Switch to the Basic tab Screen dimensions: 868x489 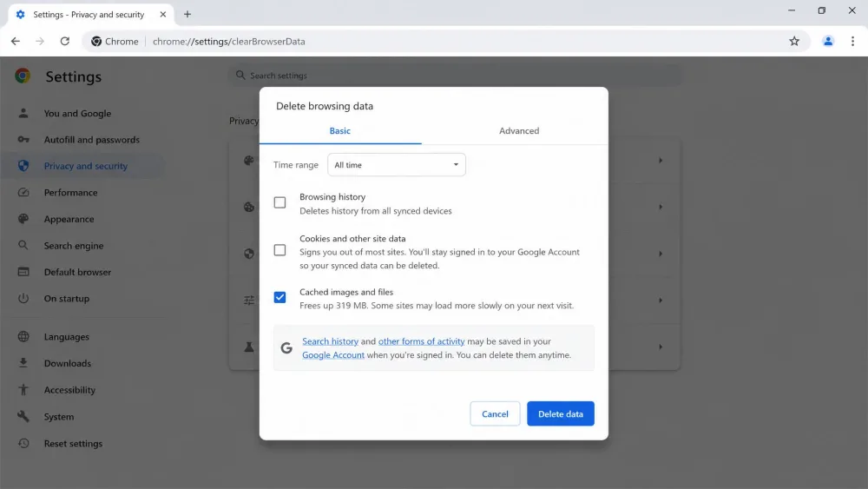(x=340, y=130)
